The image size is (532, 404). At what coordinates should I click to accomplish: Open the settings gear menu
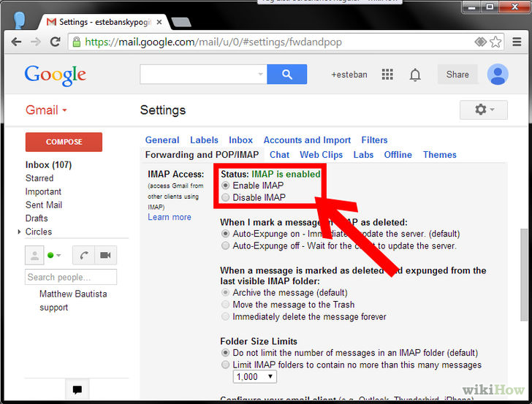pos(484,110)
